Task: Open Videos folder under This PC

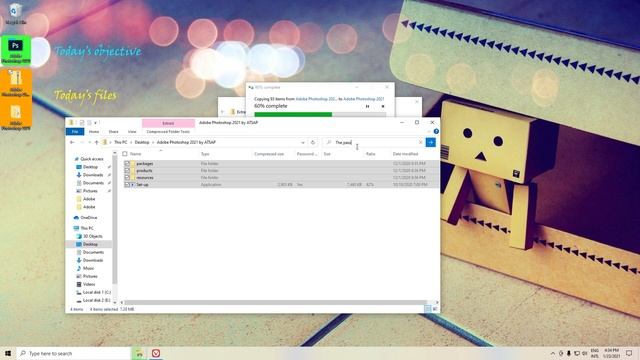Action: 89,284
